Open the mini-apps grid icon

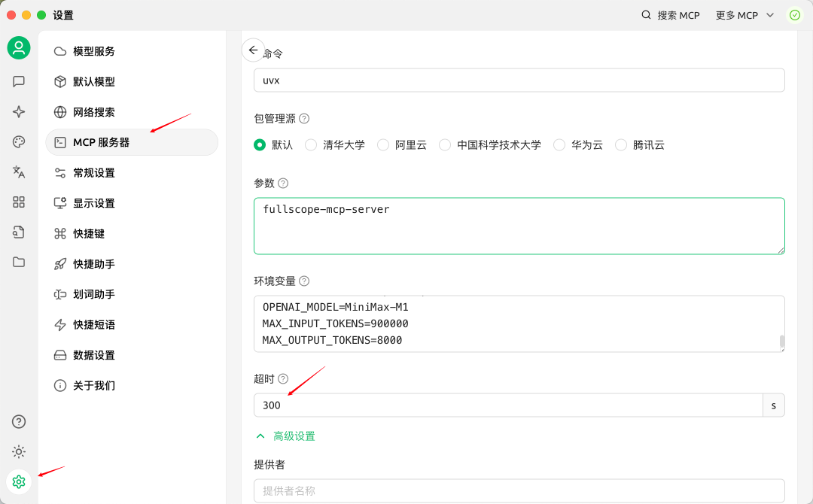pos(19,202)
